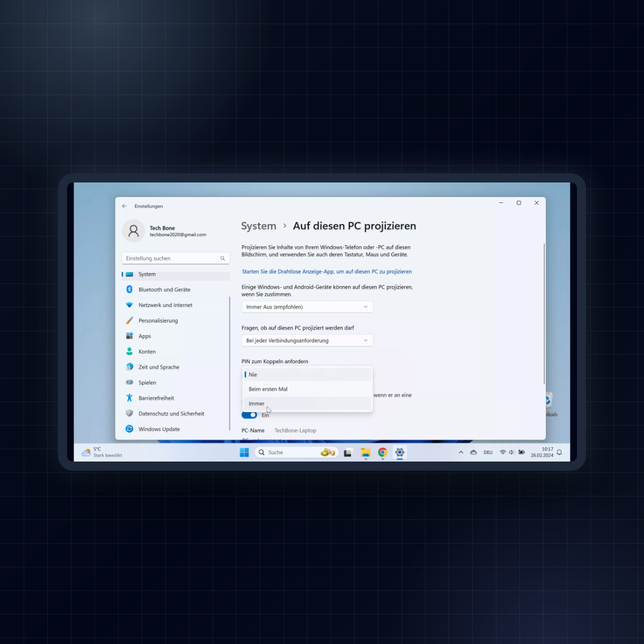644x644 pixels.
Task: Open File Explorer from the taskbar
Action: 365,453
